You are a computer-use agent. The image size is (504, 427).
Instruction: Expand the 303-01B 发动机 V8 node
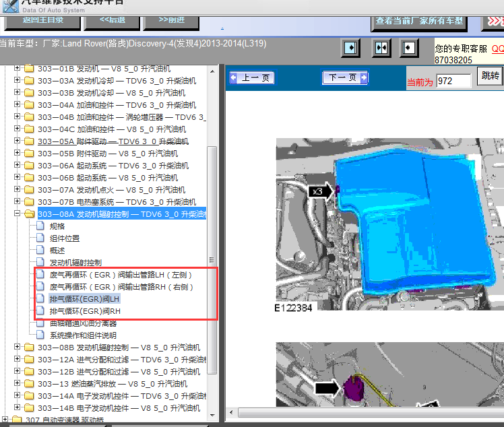pyautogui.click(x=17, y=68)
